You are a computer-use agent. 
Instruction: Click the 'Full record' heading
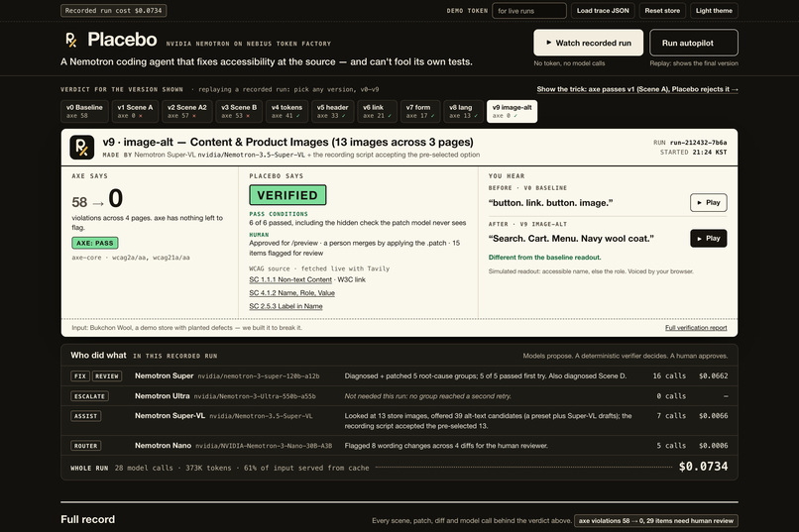87,519
